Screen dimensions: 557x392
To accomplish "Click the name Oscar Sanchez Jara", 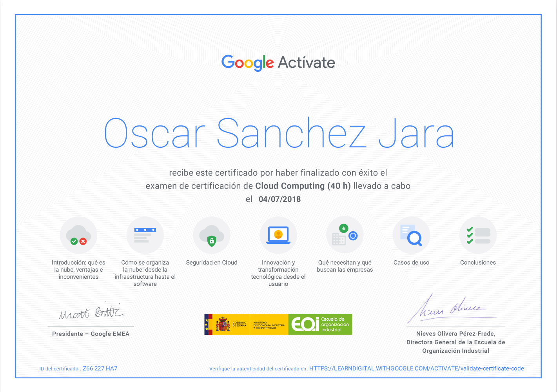I will [279, 133].
